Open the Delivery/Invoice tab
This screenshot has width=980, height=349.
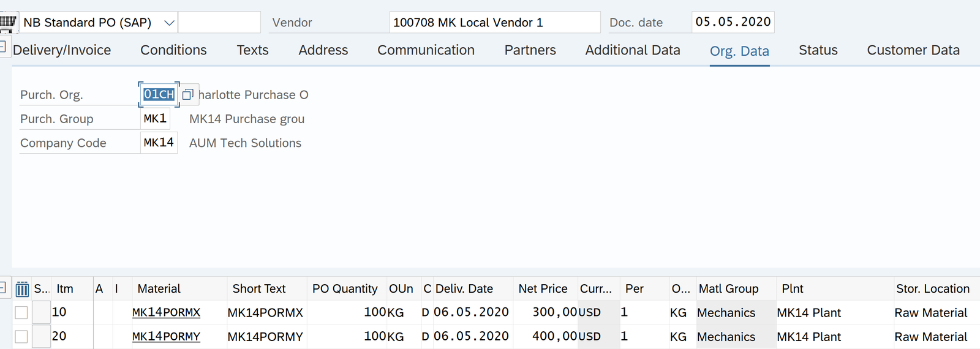(62, 50)
